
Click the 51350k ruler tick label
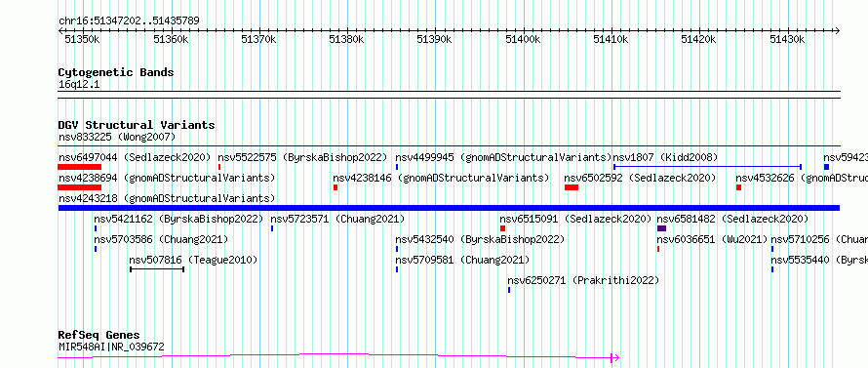(x=82, y=40)
